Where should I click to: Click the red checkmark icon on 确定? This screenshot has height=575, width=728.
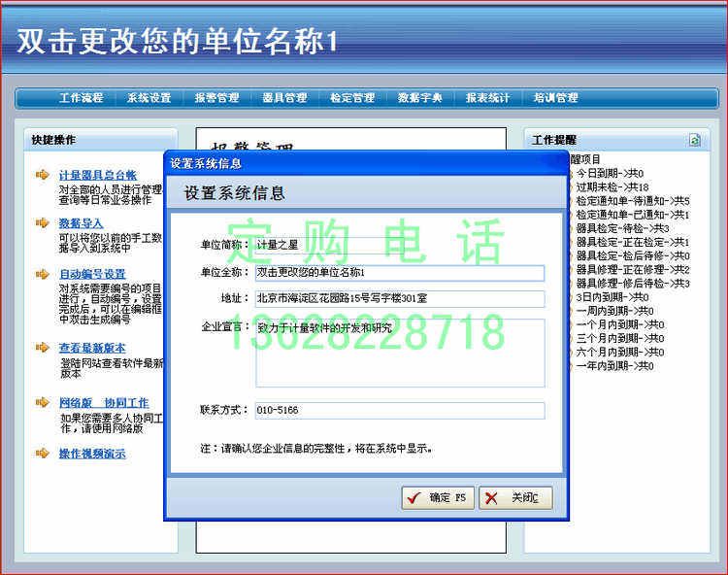point(414,498)
